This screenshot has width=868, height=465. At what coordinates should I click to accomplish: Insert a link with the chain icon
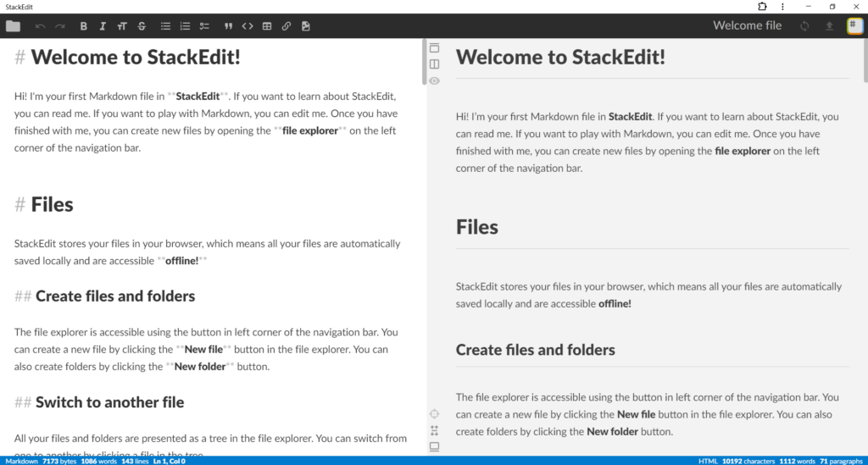[287, 26]
